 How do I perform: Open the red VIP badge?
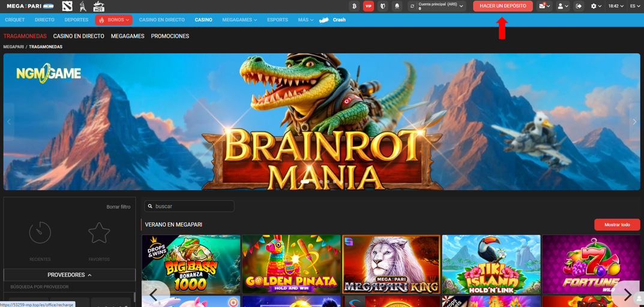pos(369,6)
